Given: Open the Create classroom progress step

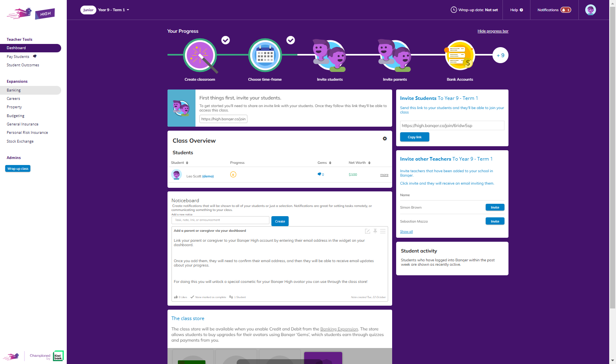Looking at the screenshot, I should 200,56.
